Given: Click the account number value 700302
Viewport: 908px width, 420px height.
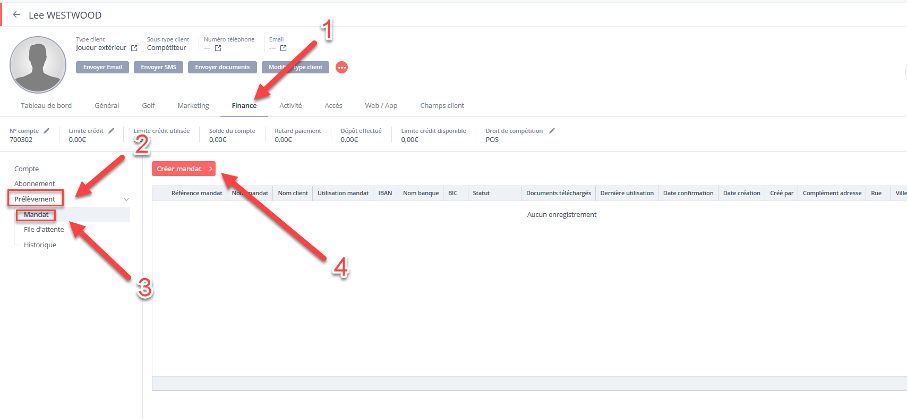Looking at the screenshot, I should 21,140.
